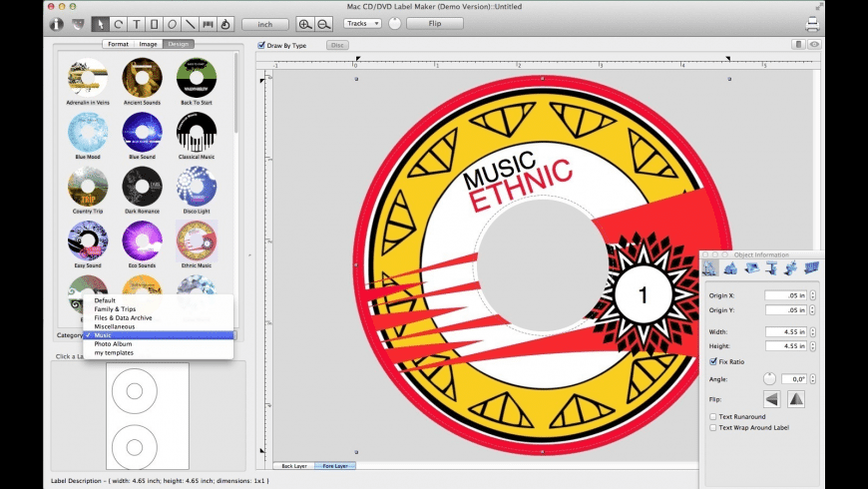Select the Text tool

[x=136, y=24]
